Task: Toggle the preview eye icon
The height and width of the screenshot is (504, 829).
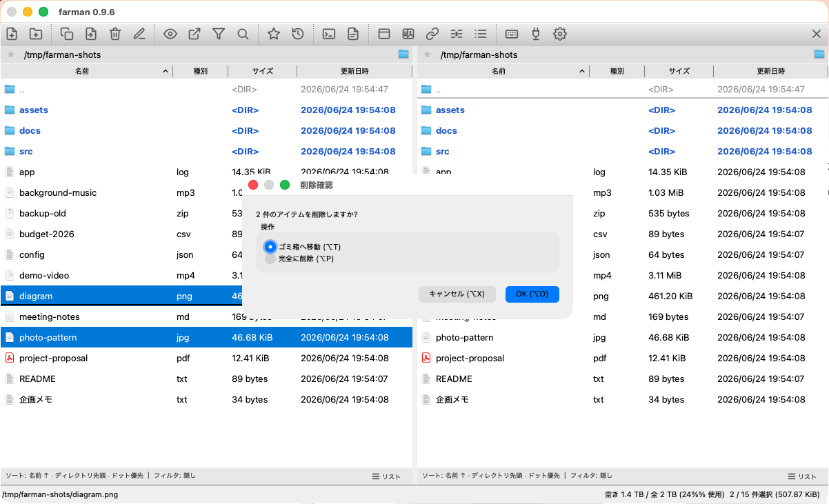Action: coord(170,33)
